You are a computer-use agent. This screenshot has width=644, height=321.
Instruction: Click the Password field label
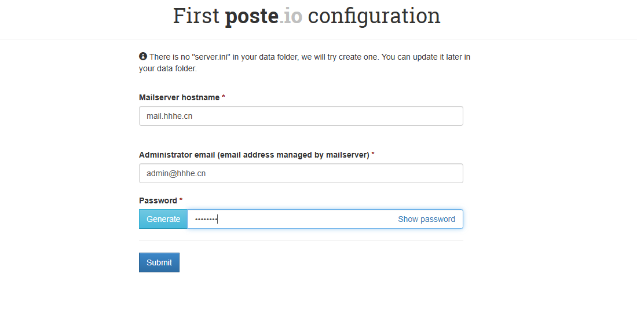(158, 200)
